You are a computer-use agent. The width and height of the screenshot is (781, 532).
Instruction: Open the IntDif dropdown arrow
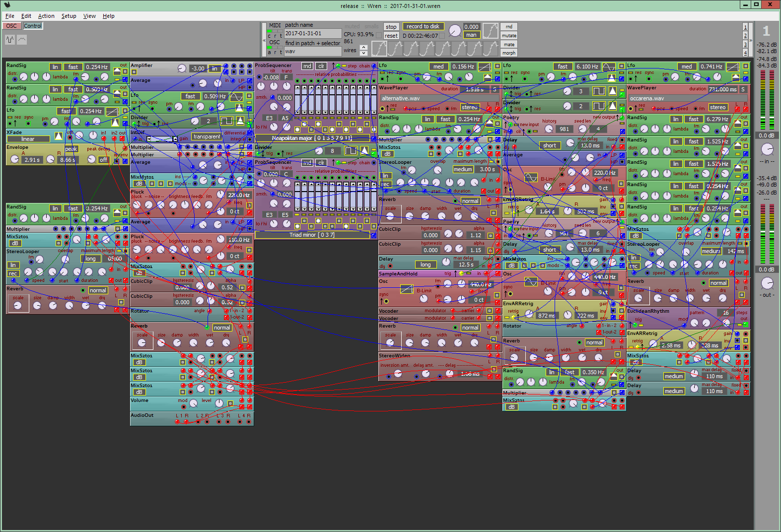pos(149,138)
